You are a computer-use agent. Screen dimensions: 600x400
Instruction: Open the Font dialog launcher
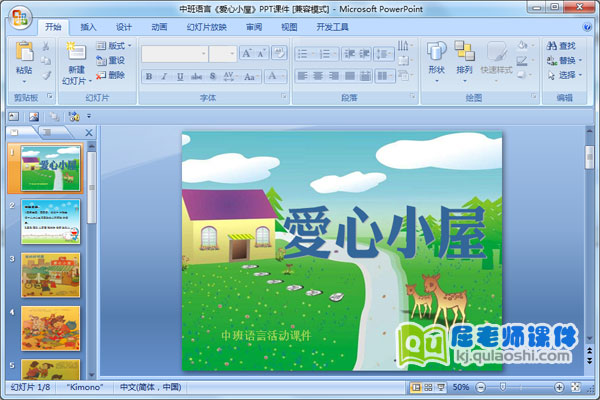tap(284, 96)
